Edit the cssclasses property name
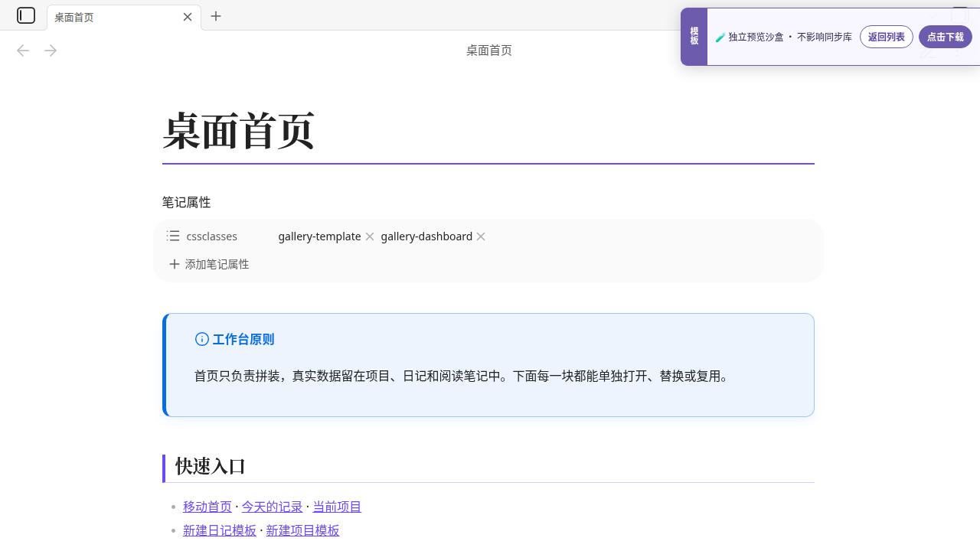This screenshot has width=980, height=551. click(211, 236)
